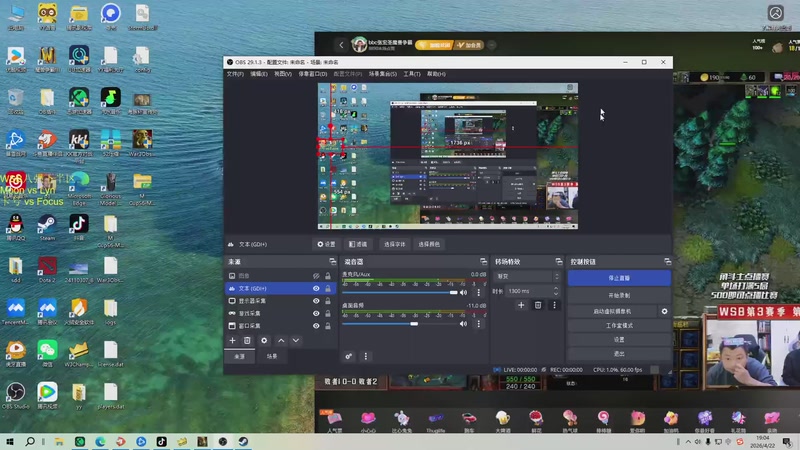Switch to the Scenes tab
800x450 pixels.
click(x=271, y=356)
